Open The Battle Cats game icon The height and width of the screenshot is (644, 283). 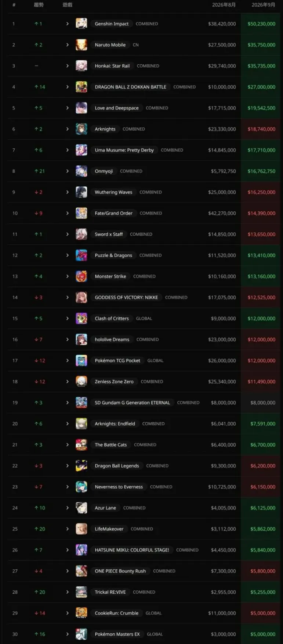pos(81,445)
